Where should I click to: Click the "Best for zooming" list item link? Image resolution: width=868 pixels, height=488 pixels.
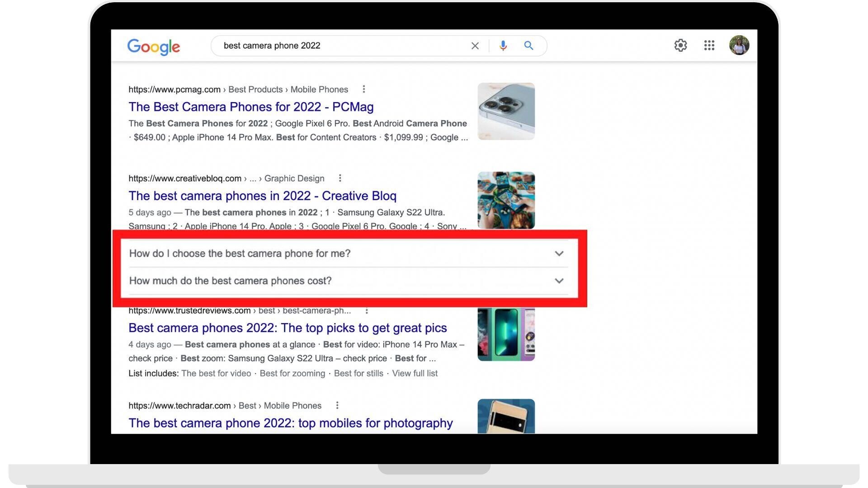[x=292, y=373]
